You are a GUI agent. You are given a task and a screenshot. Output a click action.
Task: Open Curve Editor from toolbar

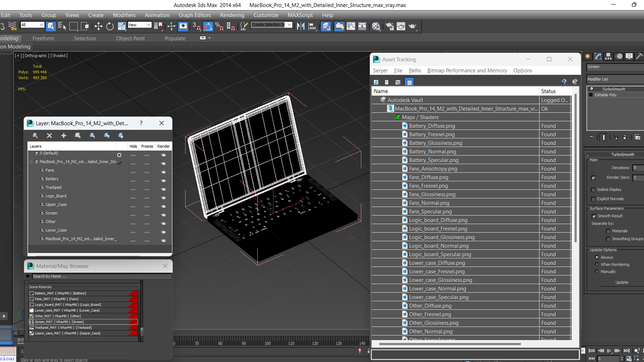[x=351, y=26]
